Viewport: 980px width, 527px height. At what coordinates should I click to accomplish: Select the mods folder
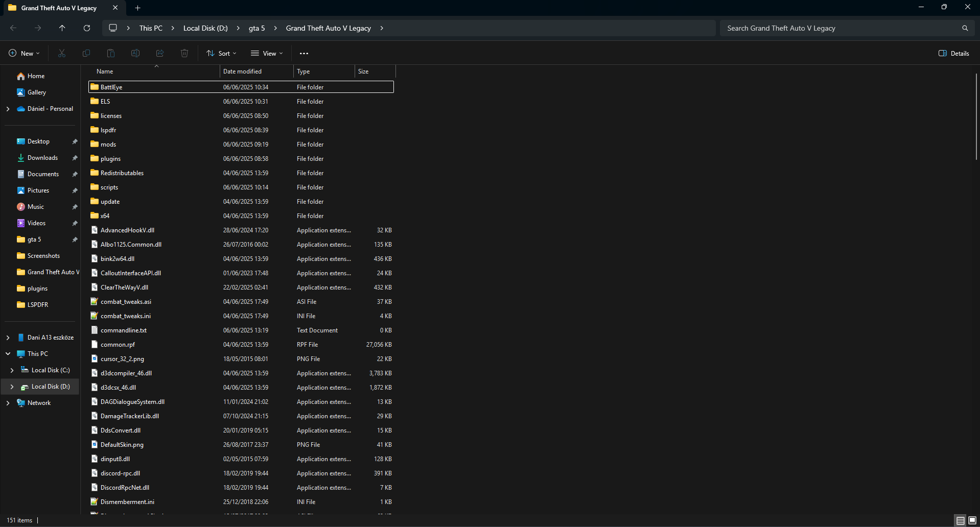point(241,144)
